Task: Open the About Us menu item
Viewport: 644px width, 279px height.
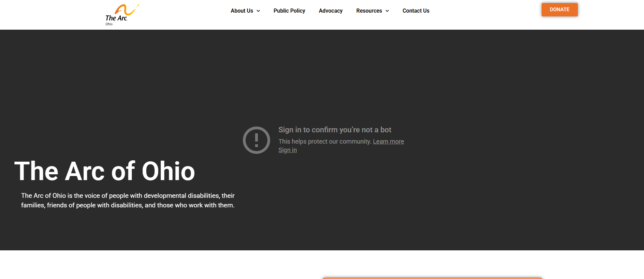Action: coord(242,11)
